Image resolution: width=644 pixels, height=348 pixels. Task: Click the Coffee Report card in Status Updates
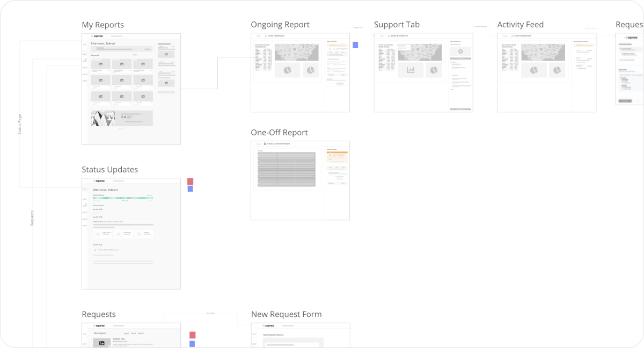[104, 234]
